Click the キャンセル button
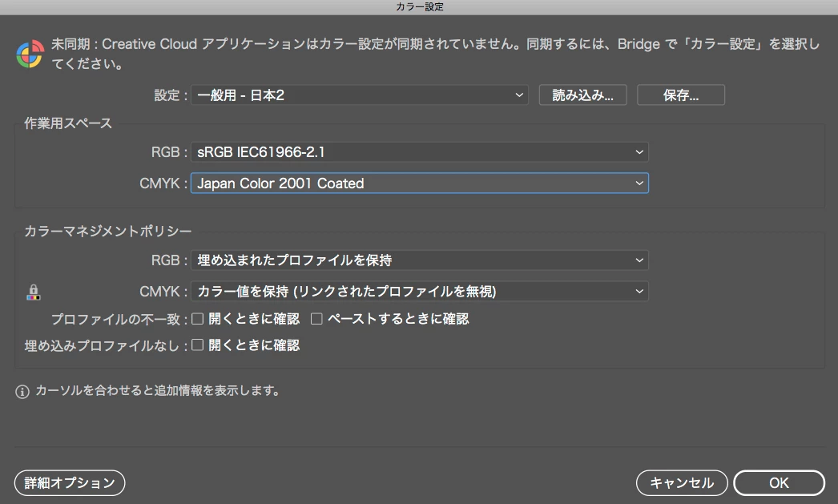Image resolution: width=838 pixels, height=504 pixels. coord(682,483)
